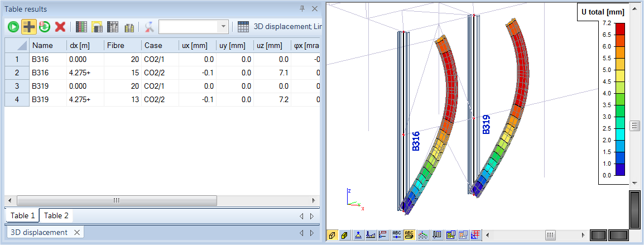Close the 3D displacement tab
This screenshot has height=245, width=644.
(77, 232)
